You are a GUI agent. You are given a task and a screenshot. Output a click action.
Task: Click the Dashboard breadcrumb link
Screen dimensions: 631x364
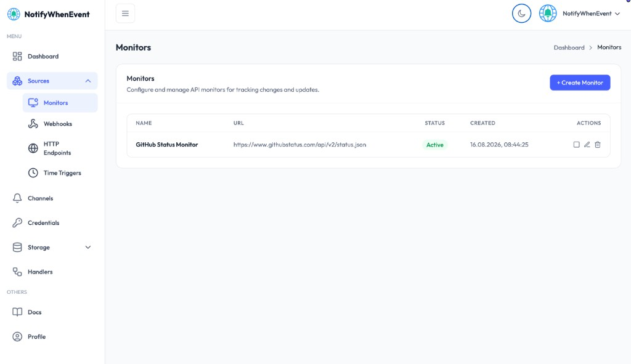569,47
